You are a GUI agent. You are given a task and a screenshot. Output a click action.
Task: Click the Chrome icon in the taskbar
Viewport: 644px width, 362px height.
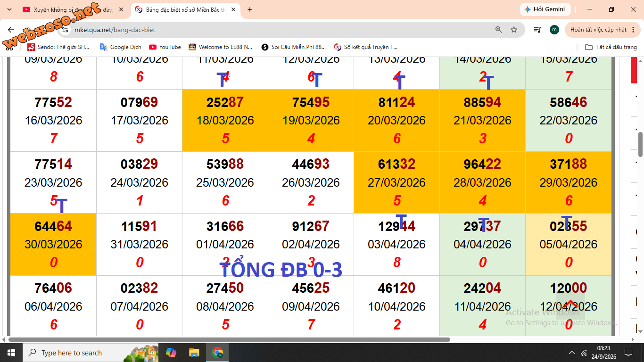[x=217, y=353]
